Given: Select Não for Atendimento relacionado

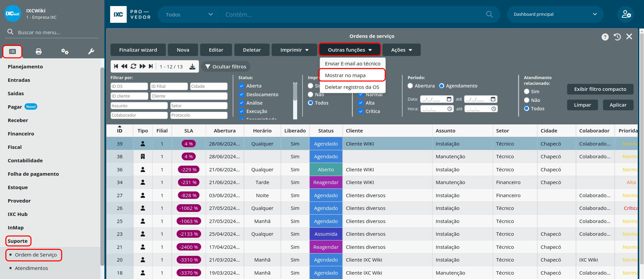Looking at the screenshot, I should click(x=527, y=100).
